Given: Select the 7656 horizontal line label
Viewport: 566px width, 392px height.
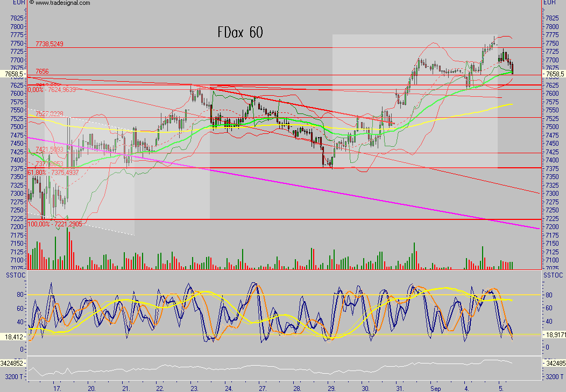Looking at the screenshot, I should (x=42, y=71).
